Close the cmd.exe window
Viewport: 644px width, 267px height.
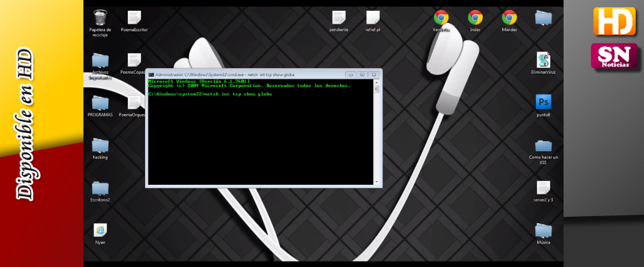coord(373,74)
